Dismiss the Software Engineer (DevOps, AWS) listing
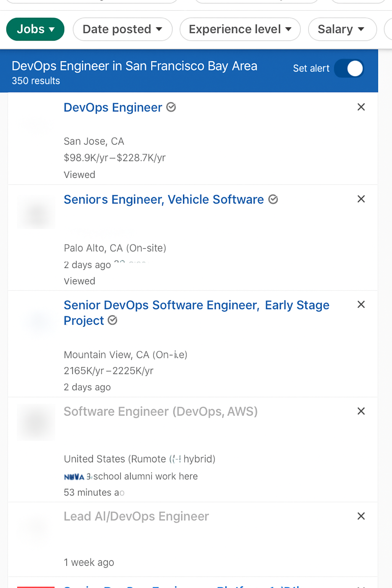 (361, 411)
